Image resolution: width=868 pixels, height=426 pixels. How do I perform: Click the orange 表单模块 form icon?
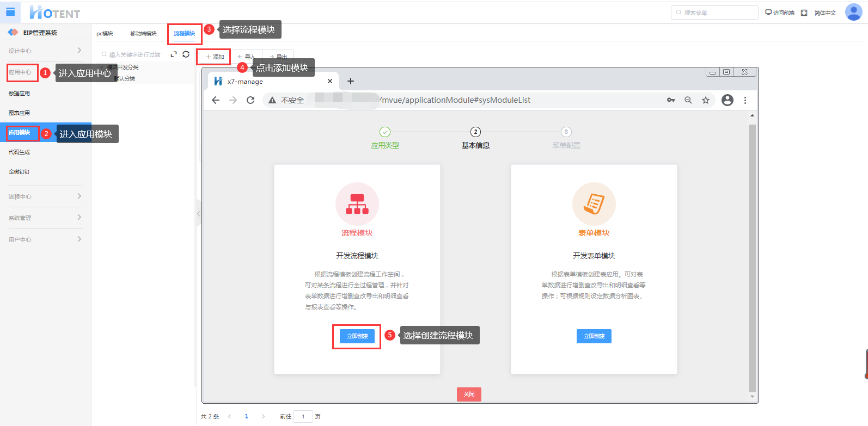tap(594, 204)
